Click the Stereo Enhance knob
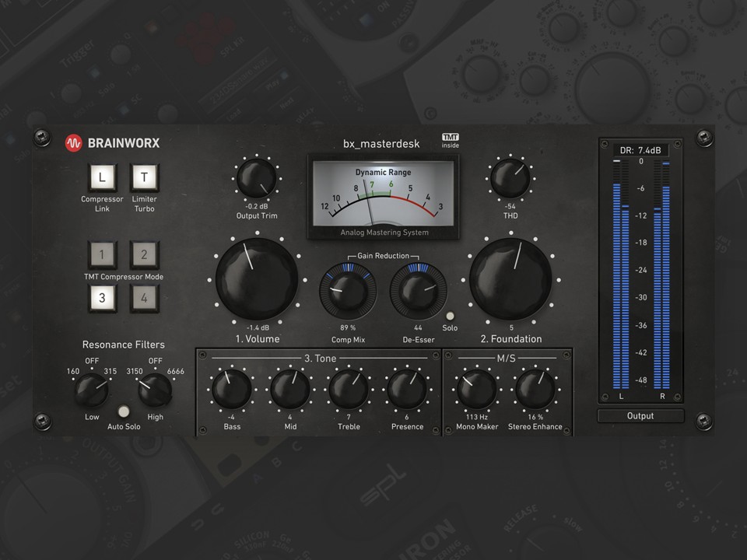This screenshot has height=560, width=747. pos(535,389)
